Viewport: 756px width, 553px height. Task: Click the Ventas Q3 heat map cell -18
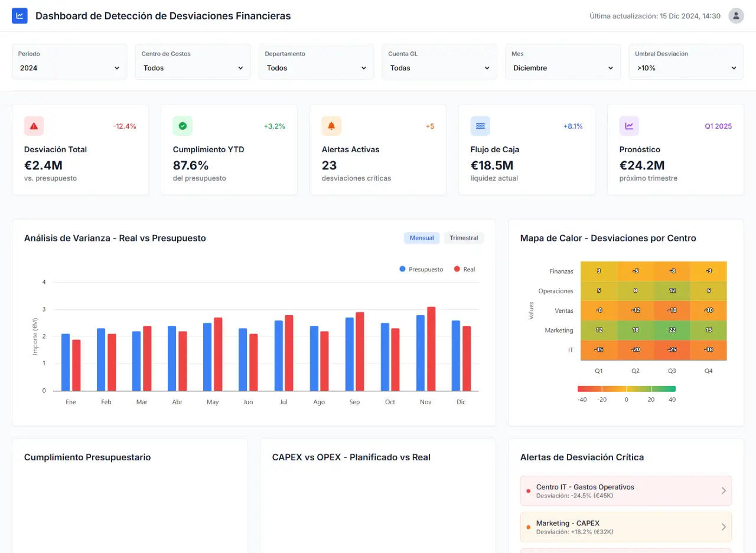click(x=672, y=310)
